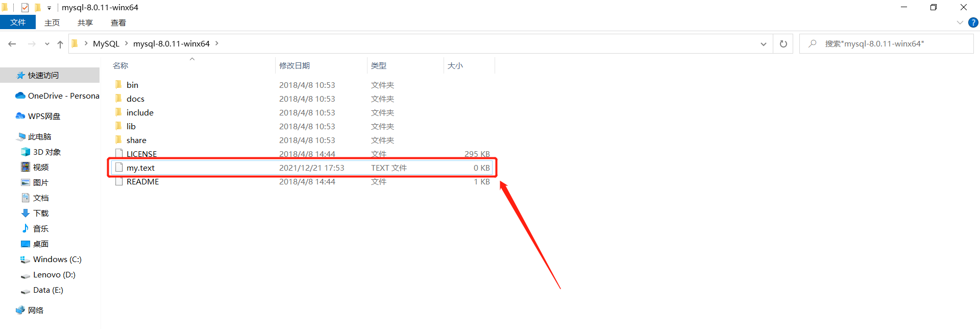This screenshot has width=980, height=329.
Task: Select the lib folder icon
Action: point(118,126)
